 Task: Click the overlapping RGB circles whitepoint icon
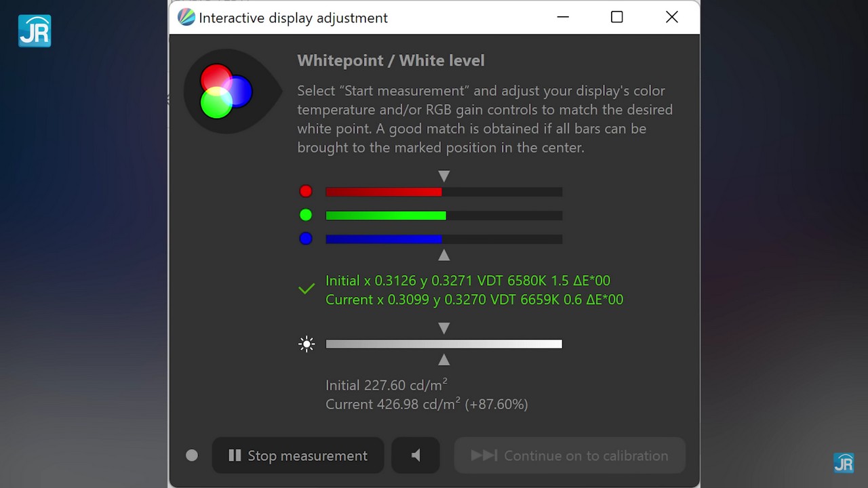(x=226, y=91)
